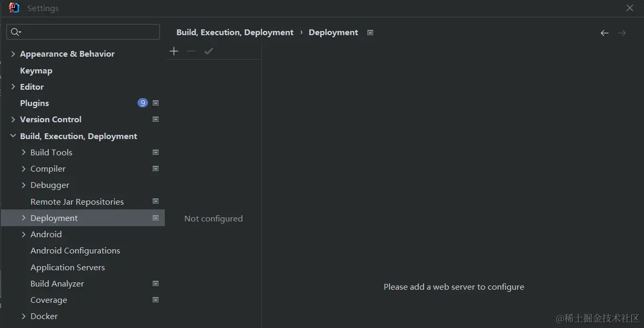Viewport: 644px width, 328px height.
Task: Add a new deployment server with plus icon
Action: (x=174, y=51)
